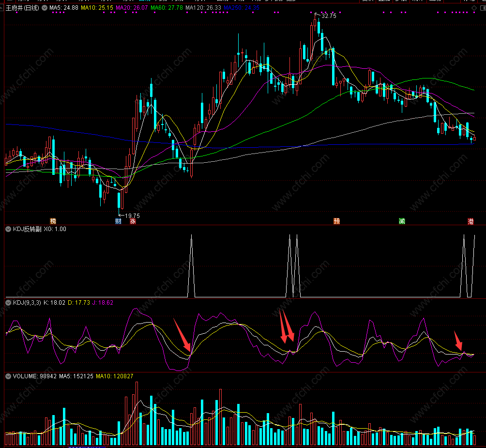The height and width of the screenshot is (448, 486).
Task: Click the MA120: 26.33 label
Action: tap(203, 8)
